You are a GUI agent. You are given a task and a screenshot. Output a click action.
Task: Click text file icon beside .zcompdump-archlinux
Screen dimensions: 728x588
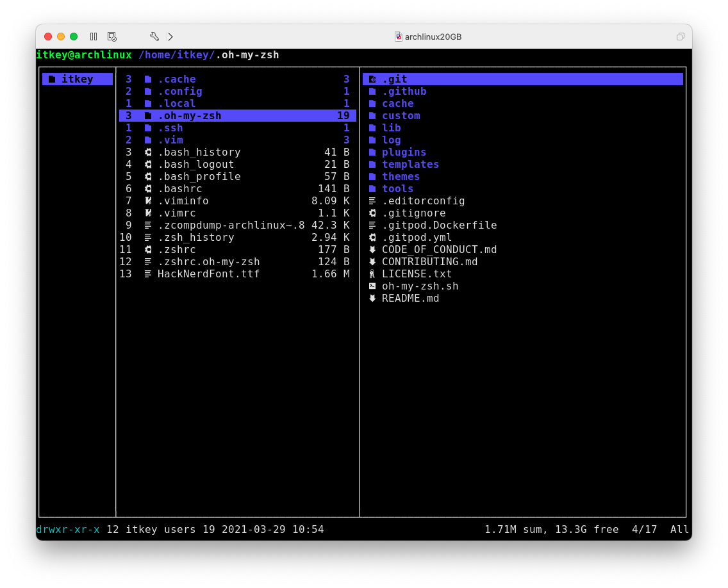coord(148,225)
